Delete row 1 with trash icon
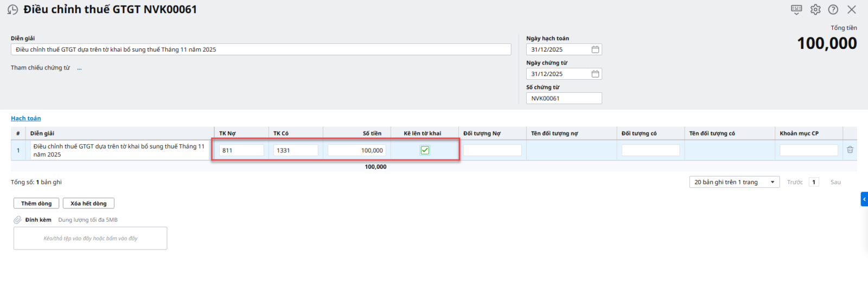The image size is (868, 300). pyautogui.click(x=850, y=150)
